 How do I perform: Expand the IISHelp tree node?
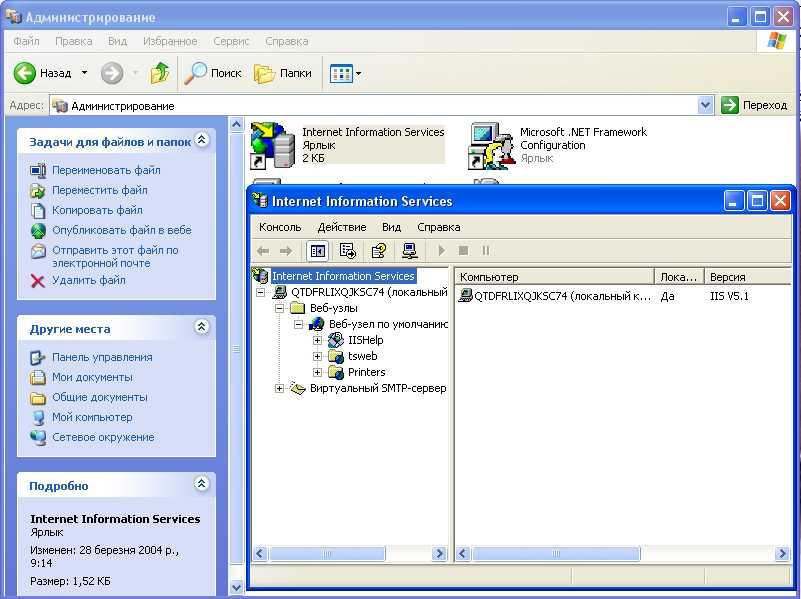tap(317, 341)
